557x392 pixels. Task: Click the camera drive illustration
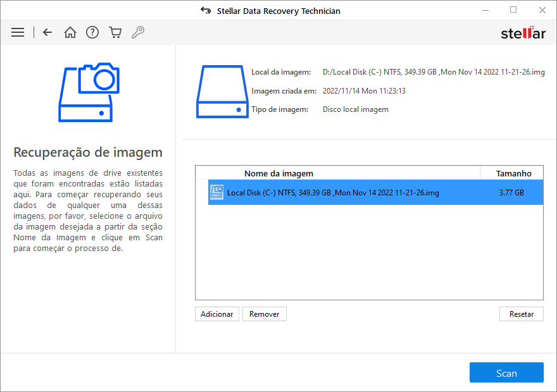click(x=89, y=92)
